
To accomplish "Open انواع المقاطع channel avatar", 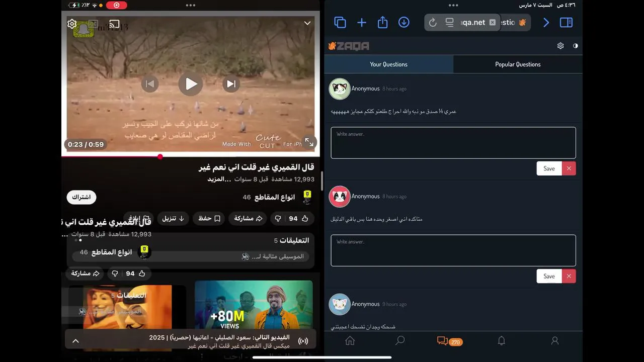I will (x=307, y=197).
